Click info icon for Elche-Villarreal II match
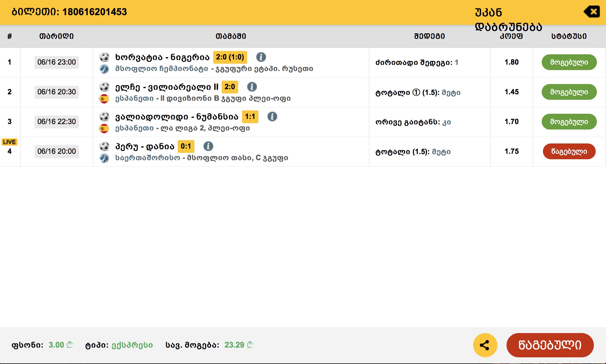Screen dimensions: 606x364 [x=252, y=87]
